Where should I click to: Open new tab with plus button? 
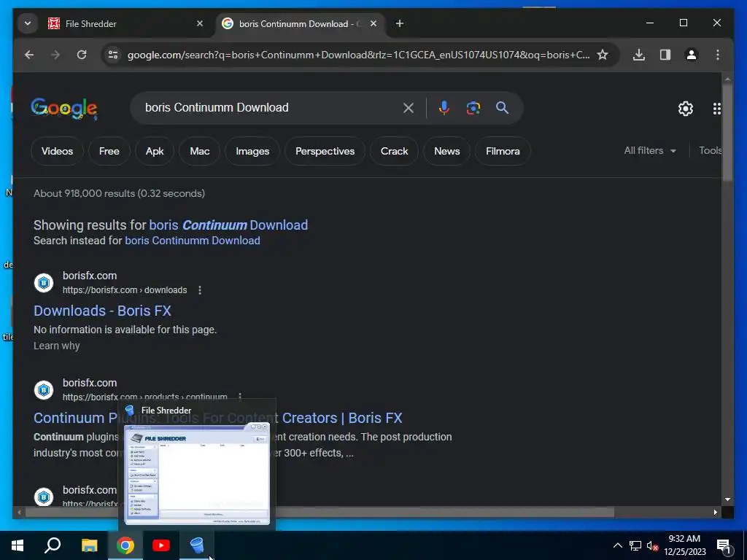[x=400, y=23]
